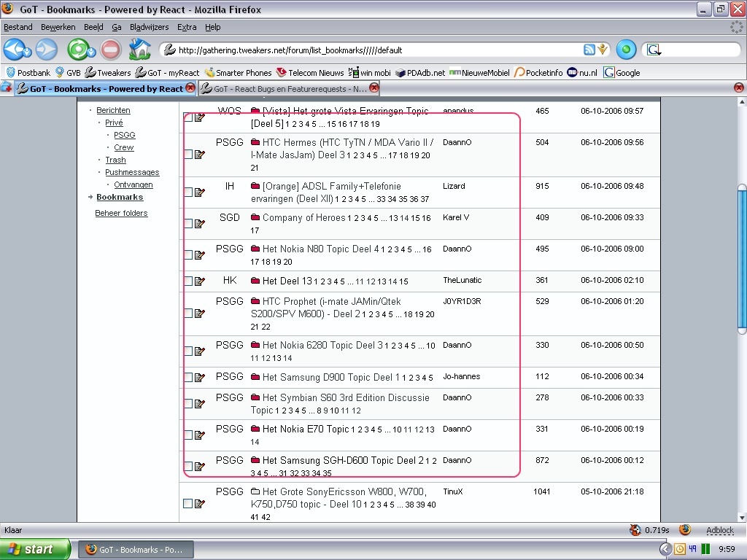Click folder icon of SonyEricsson W800 topic
Viewport: 747px width, 560px height.
(255, 491)
